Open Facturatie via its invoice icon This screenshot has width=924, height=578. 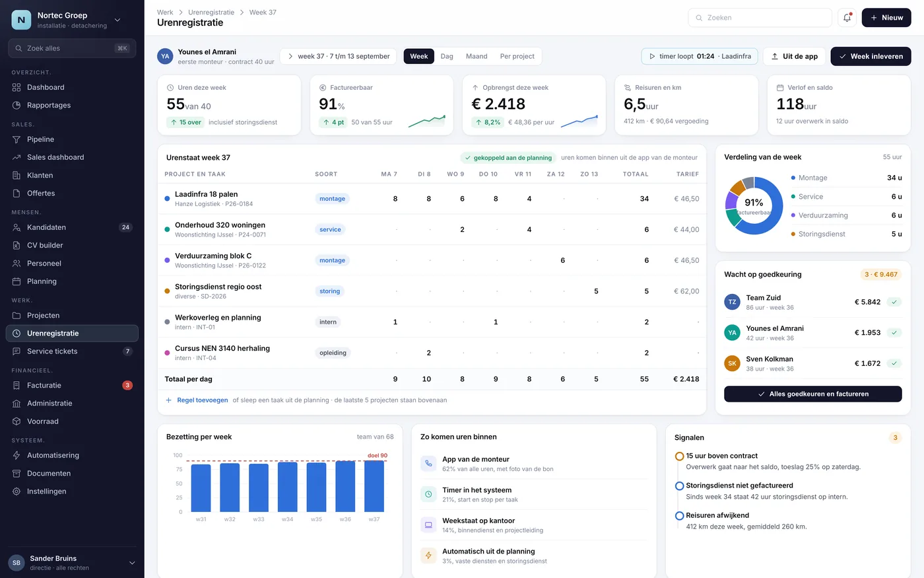[x=16, y=385]
